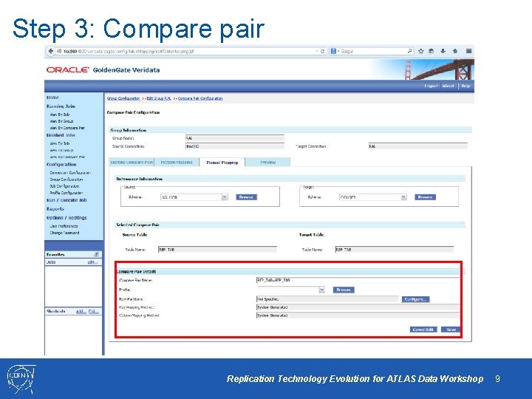Bookmark this page with the star icon
Screen dimensions: 532x399
pyautogui.click(x=421, y=51)
